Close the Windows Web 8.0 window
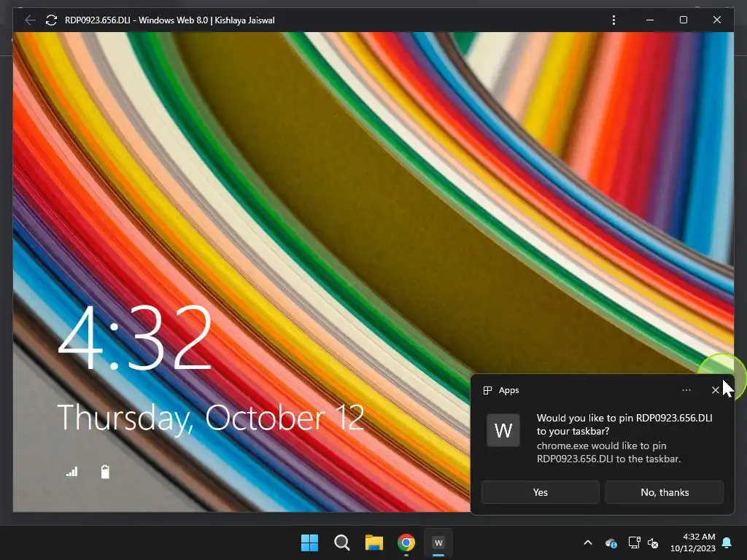The width and height of the screenshot is (747, 560). pyautogui.click(x=716, y=20)
